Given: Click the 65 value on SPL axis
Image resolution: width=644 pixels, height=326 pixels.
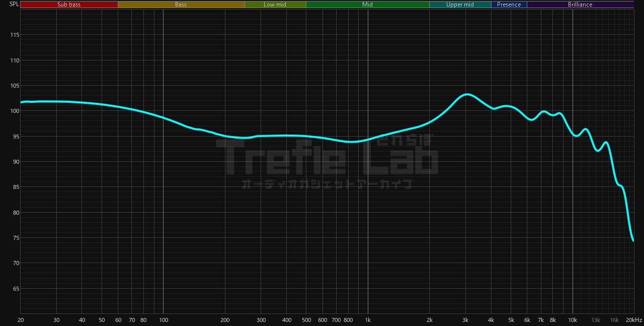Looking at the screenshot, I should (16, 289).
